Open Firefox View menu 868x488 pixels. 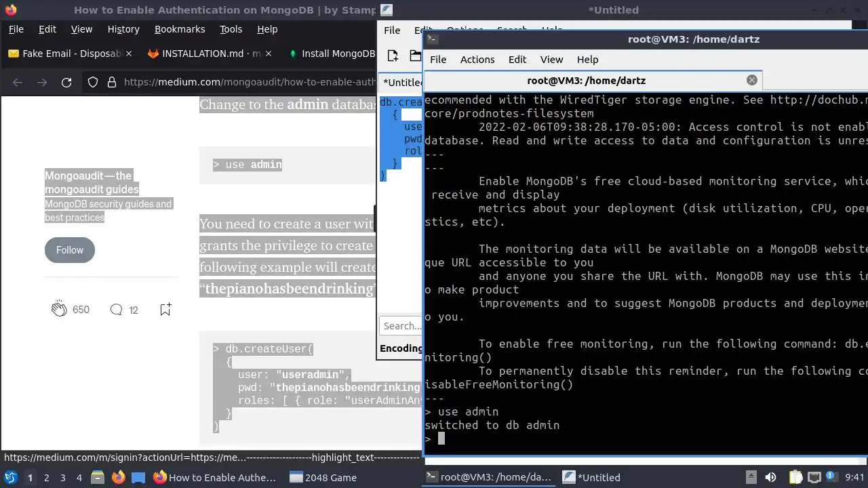(81, 29)
